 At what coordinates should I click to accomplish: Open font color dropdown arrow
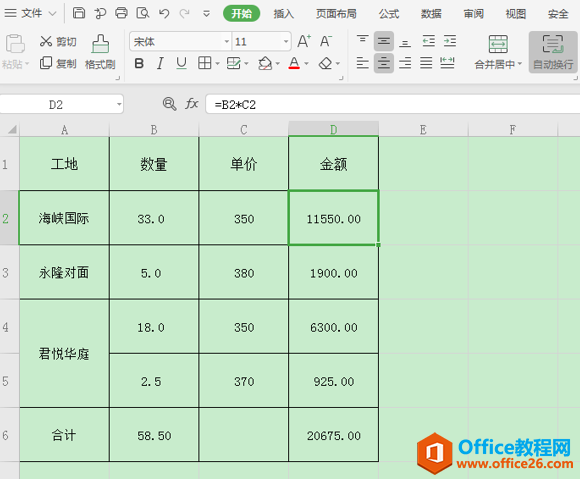[x=306, y=64]
